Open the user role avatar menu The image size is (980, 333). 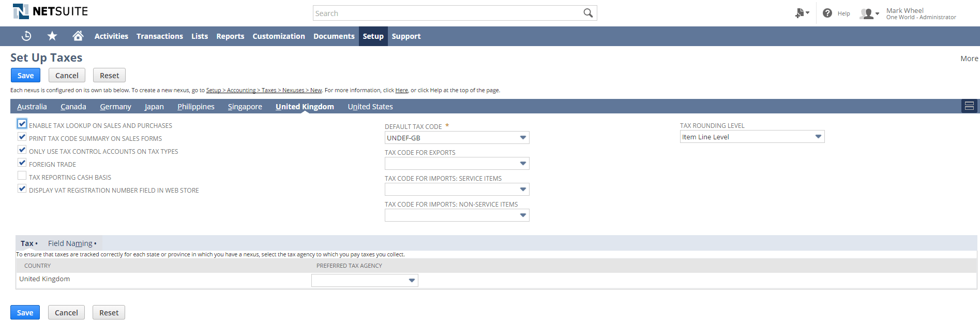(x=869, y=13)
